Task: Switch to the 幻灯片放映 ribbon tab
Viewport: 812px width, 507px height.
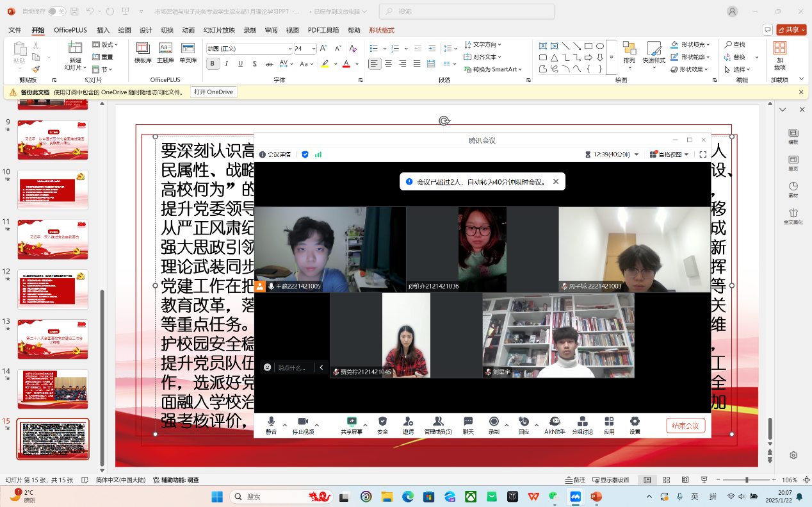Action: coord(219,30)
